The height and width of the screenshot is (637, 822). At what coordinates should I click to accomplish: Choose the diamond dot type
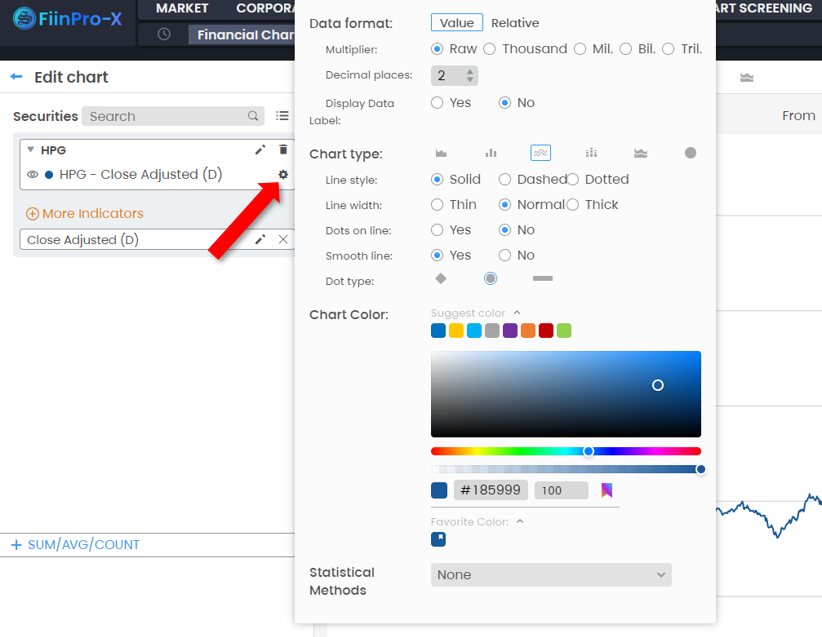tap(441, 278)
